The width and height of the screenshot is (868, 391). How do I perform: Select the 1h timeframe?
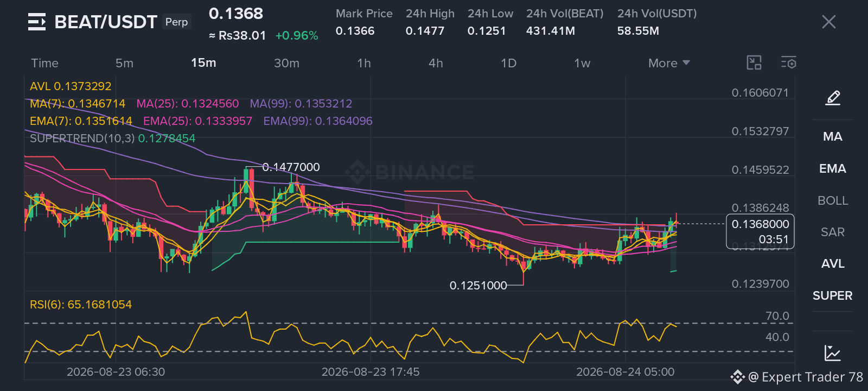click(364, 63)
